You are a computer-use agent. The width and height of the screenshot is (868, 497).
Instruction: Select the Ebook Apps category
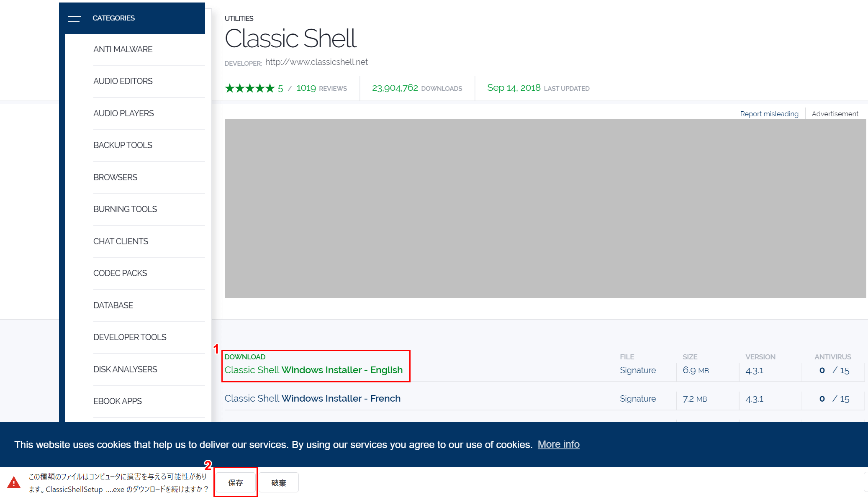click(x=117, y=401)
